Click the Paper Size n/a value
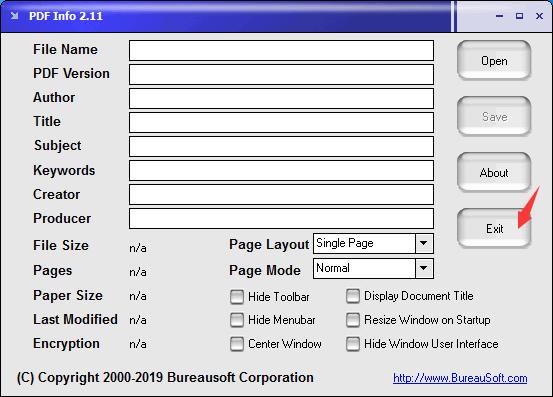Viewport: 553px width, 397px height. click(x=138, y=296)
